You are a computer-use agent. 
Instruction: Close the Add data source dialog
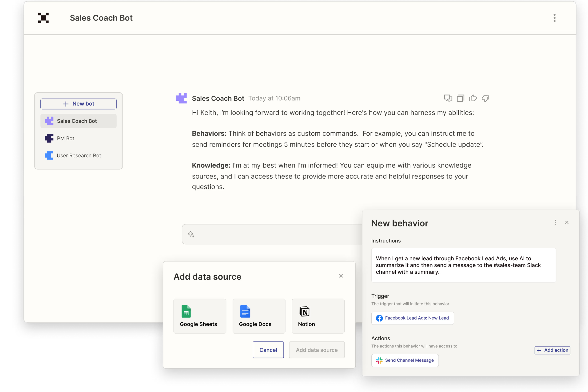pyautogui.click(x=341, y=276)
